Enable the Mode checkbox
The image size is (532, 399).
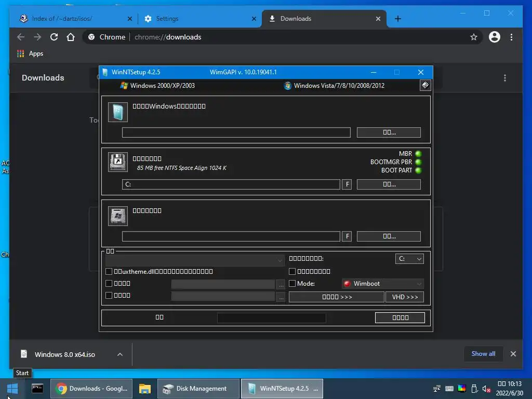point(292,283)
